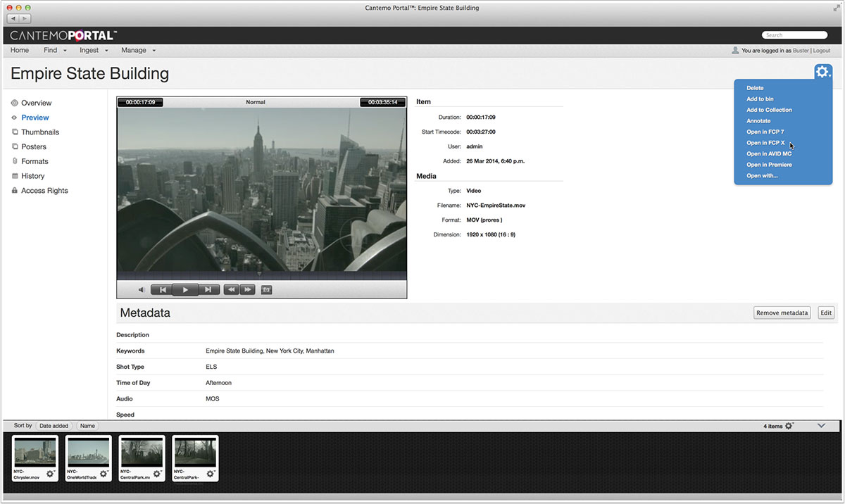Expand the Manage dropdown menu
Image resolution: width=845 pixels, height=504 pixels.
click(x=138, y=51)
